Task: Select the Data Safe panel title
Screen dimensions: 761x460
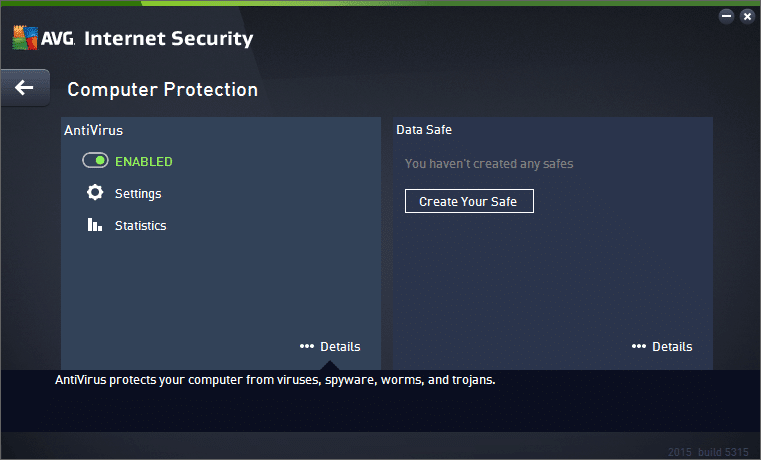Action: pos(424,130)
